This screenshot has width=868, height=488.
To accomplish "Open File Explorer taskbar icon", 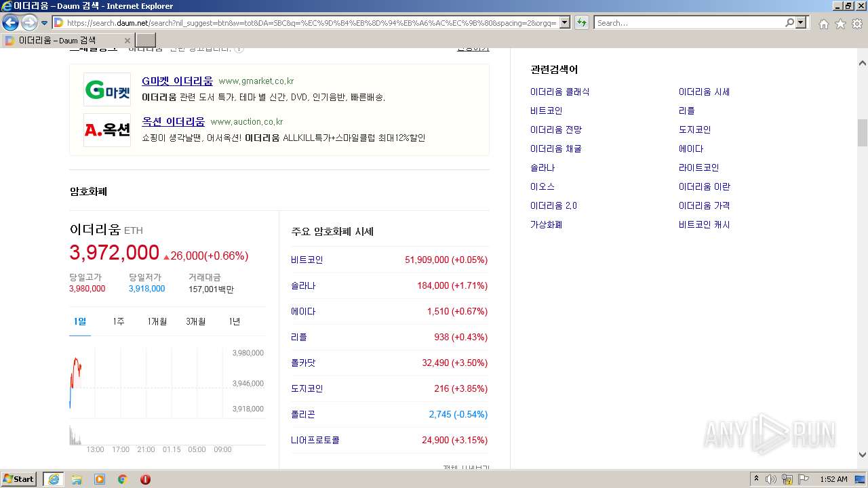I will tap(77, 479).
